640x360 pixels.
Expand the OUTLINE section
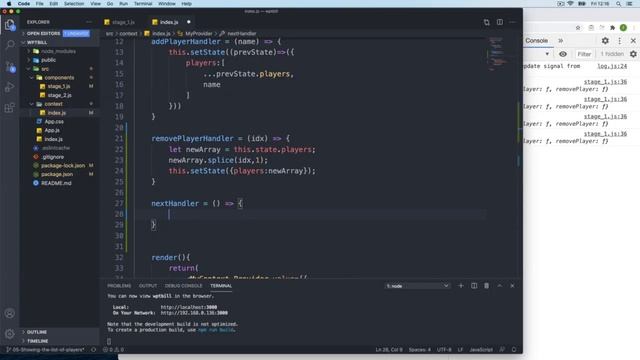tap(37, 332)
